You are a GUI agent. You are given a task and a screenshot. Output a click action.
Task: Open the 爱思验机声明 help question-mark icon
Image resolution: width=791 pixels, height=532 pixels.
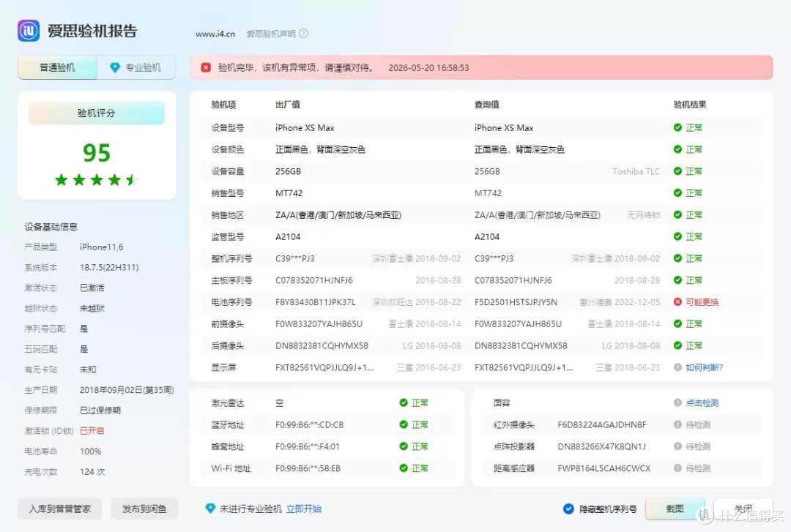[x=303, y=33]
